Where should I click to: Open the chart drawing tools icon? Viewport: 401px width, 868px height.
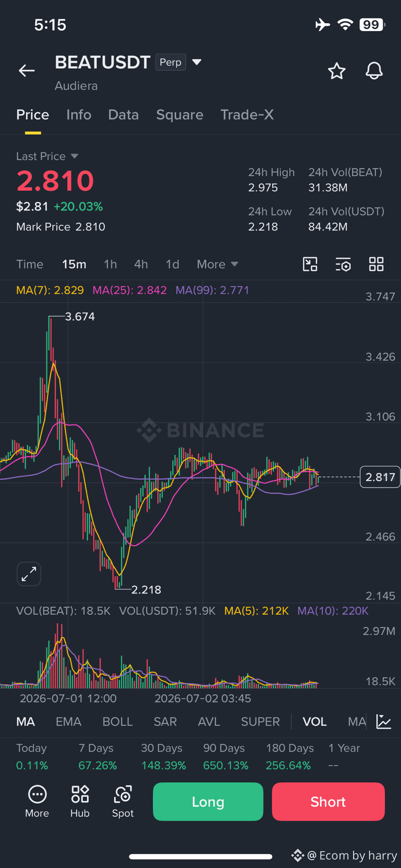click(310, 264)
